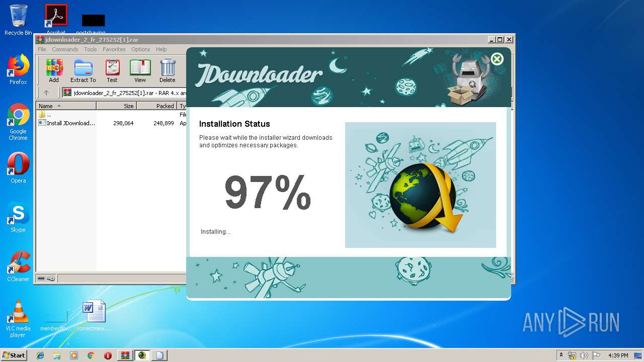Switch to JDownloader installer taskbar button
The image size is (644, 362).
click(x=142, y=355)
